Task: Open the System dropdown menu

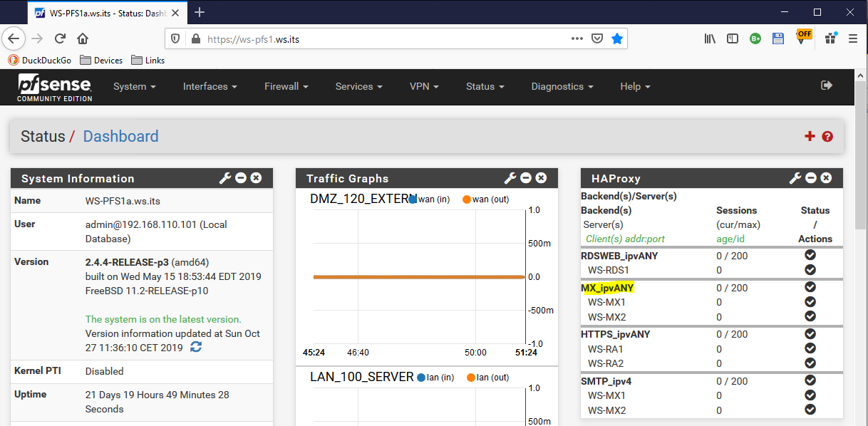Action: 135,86
